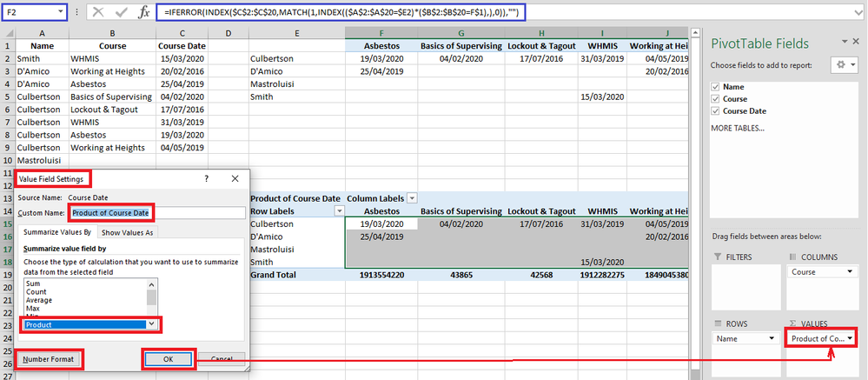Uncheck the Name field checkbox
This screenshot has width=868, height=380.
point(715,87)
